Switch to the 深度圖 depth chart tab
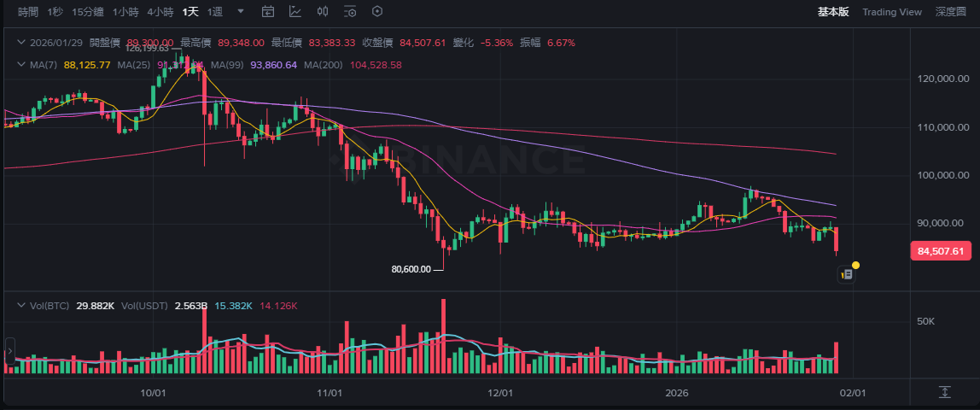The height and width of the screenshot is (410, 980). [950, 12]
